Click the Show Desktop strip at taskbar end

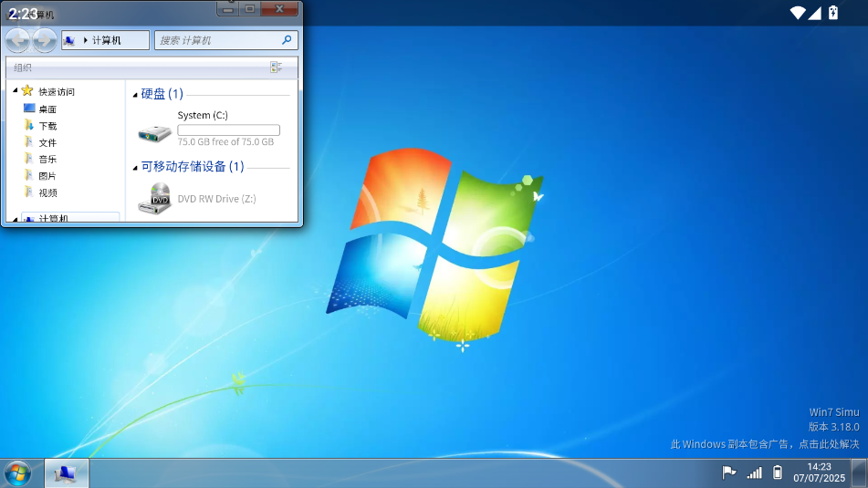click(859, 473)
